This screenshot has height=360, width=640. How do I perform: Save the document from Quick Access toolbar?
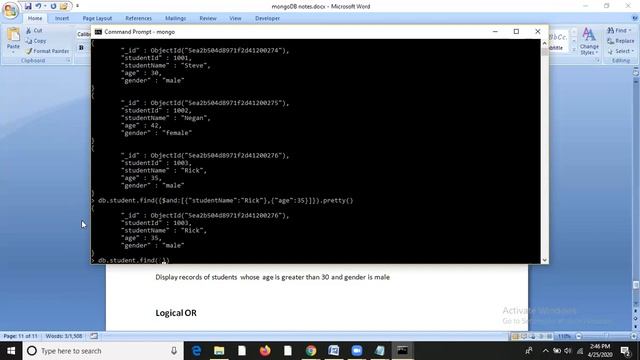[28, 6]
